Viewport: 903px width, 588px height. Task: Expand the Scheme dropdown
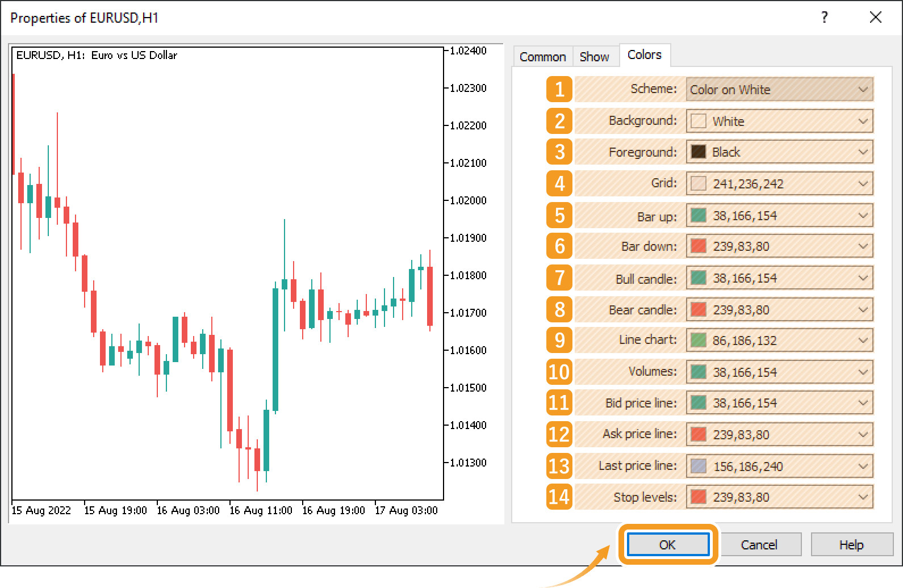coord(863,90)
